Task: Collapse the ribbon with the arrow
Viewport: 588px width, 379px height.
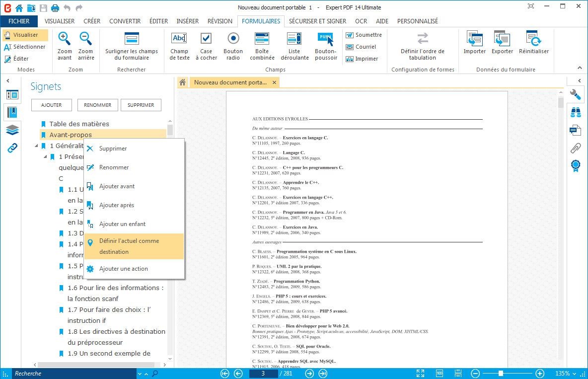Action: point(579,68)
